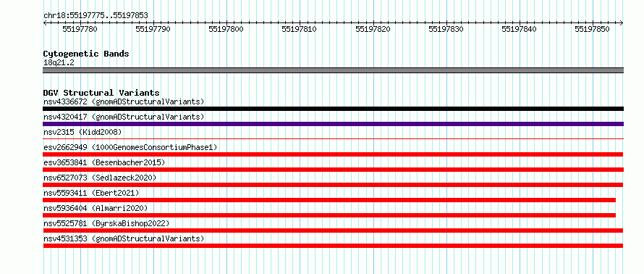
Task: Click ruler coordinate 55197800
Action: pos(226,30)
